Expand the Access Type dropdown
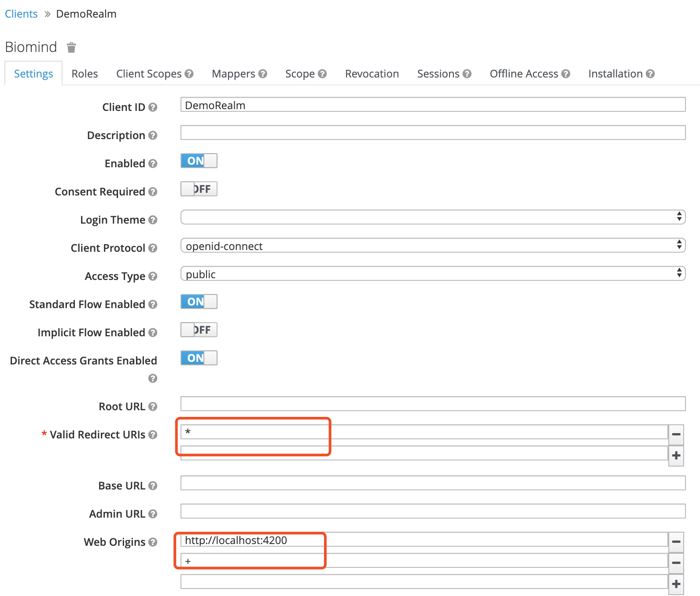The image size is (700, 596). (x=433, y=274)
